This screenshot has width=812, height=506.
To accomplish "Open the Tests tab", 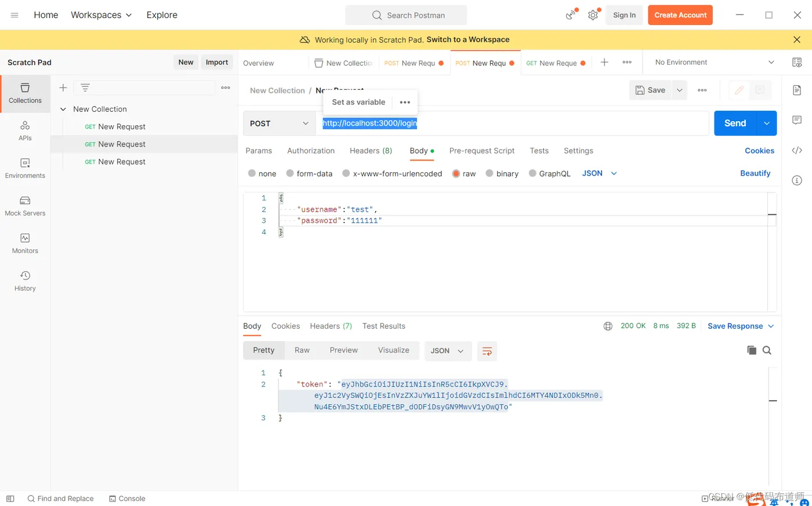I will click(x=539, y=151).
